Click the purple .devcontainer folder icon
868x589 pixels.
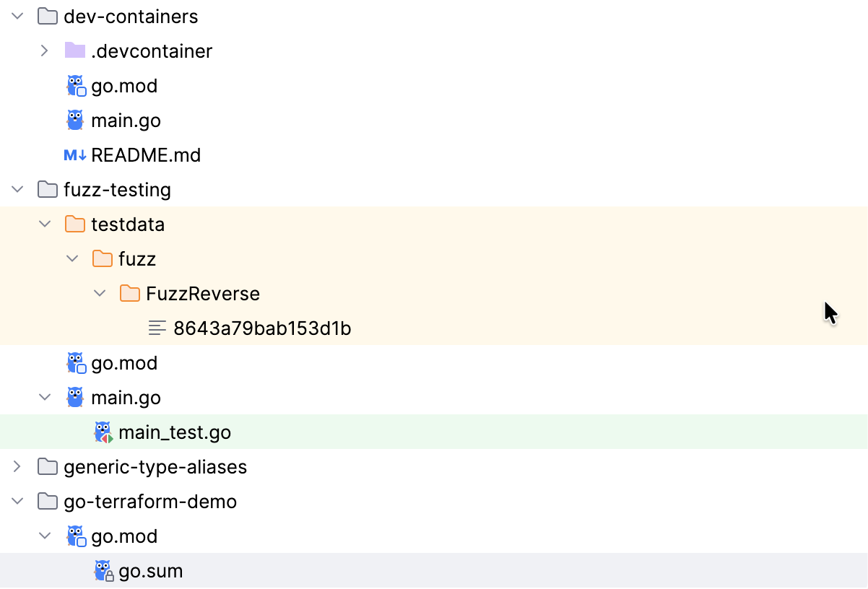pos(75,51)
